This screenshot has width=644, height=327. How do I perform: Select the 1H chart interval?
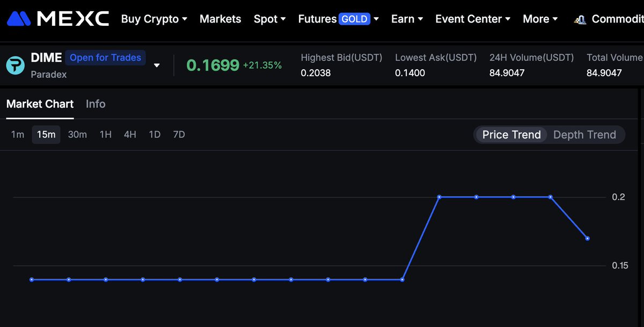coord(106,134)
